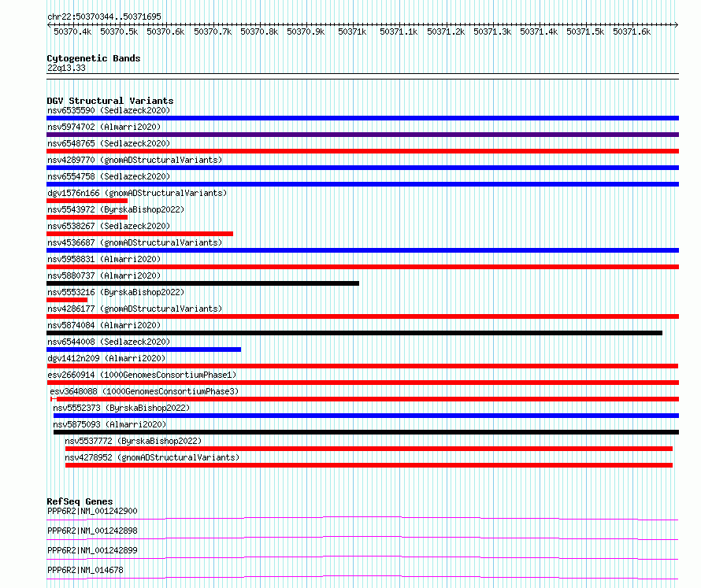
Task: Select nsv5553216 (ByrskaBishop2022) label
Action: 116,292
